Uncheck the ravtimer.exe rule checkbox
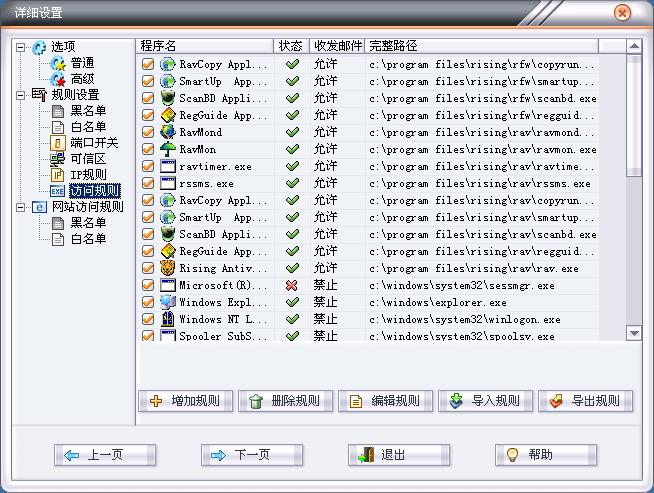This screenshot has height=493, width=654. click(x=148, y=166)
